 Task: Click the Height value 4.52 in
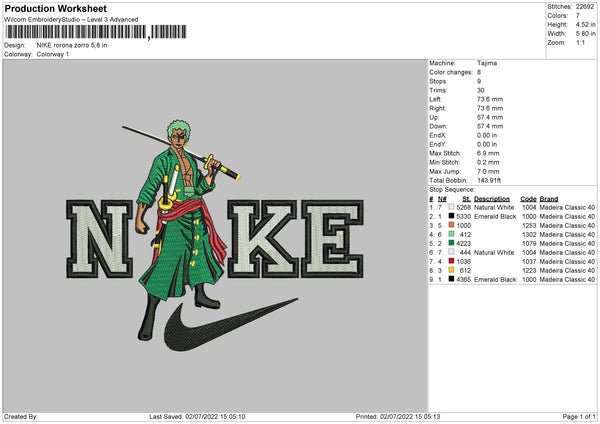coord(585,24)
